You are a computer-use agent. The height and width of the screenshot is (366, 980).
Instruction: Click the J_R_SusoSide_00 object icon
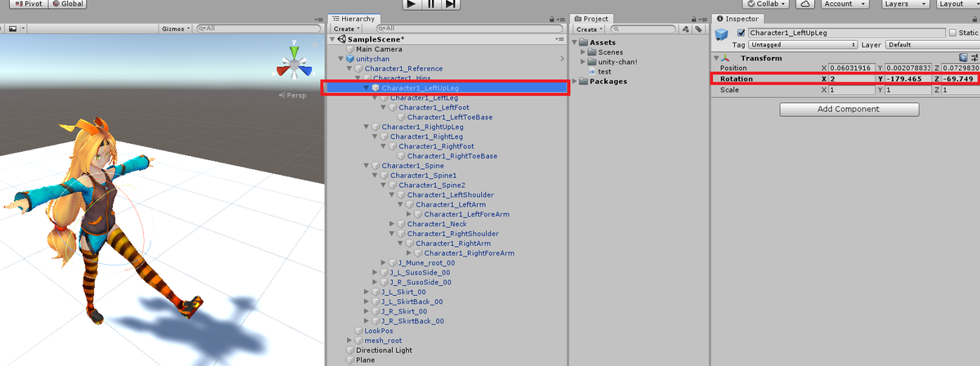(385, 283)
